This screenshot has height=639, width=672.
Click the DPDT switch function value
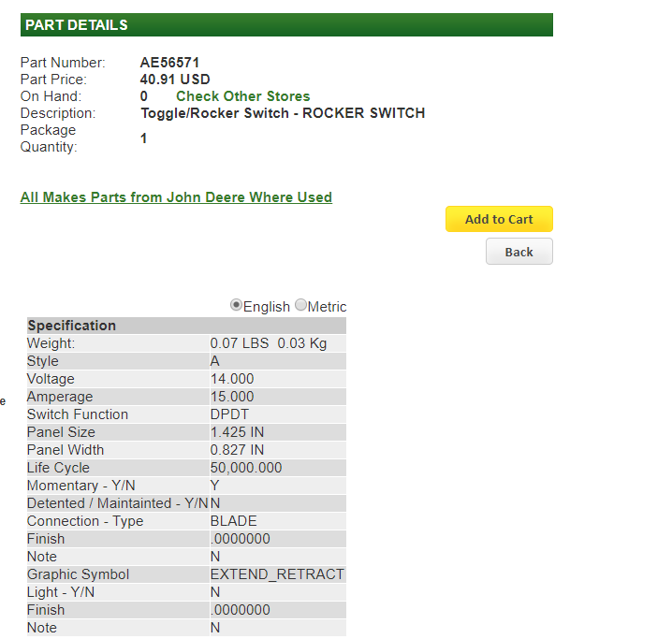(229, 414)
